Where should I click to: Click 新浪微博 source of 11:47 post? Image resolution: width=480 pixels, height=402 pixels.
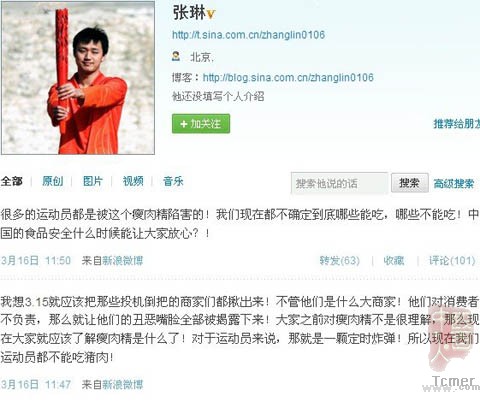pos(122,384)
